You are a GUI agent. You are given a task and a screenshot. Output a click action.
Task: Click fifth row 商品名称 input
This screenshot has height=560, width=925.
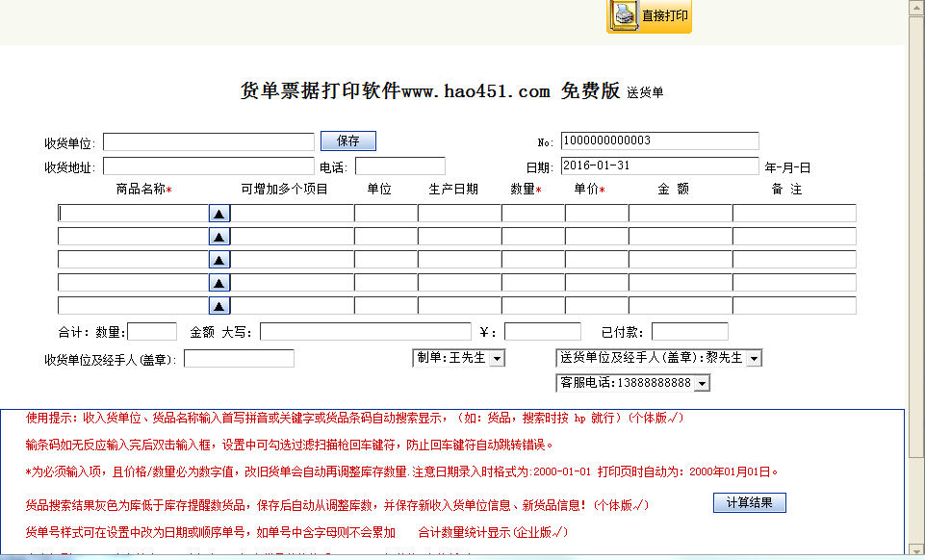click(x=134, y=305)
